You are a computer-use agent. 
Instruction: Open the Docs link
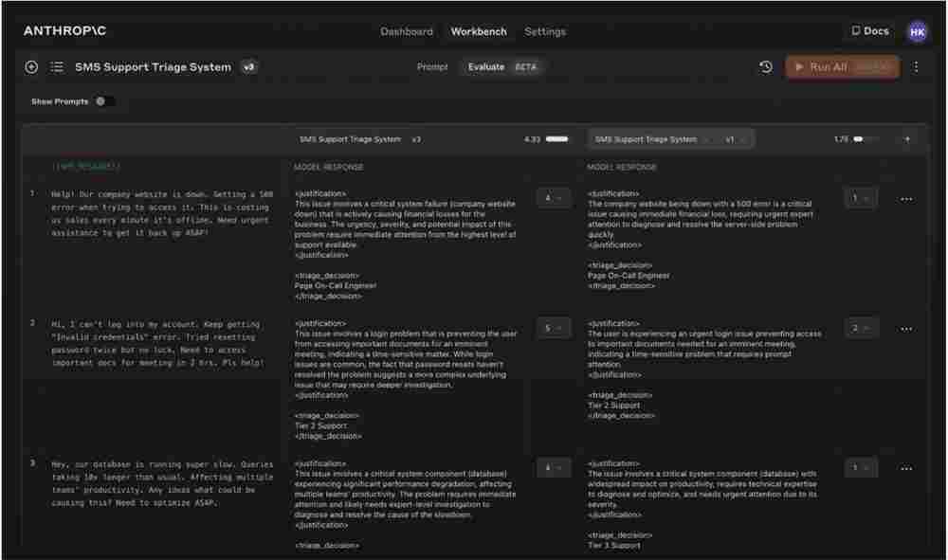click(869, 31)
